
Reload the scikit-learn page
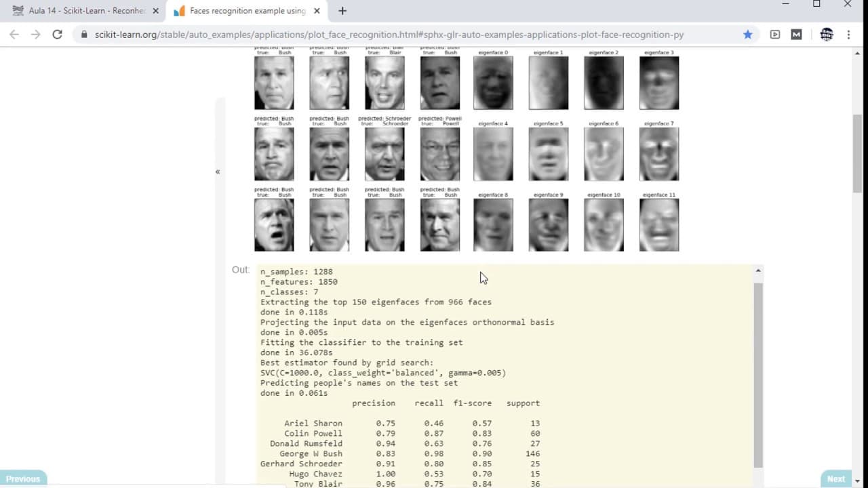pos(58,35)
